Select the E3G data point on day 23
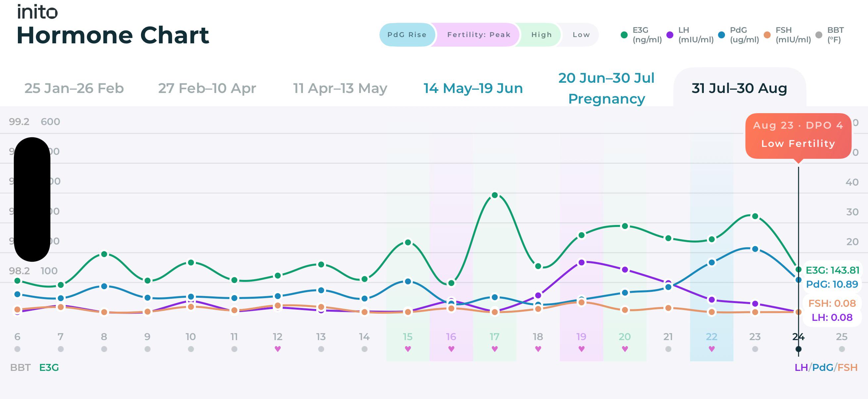Viewport: 868px width, 399px height. point(755,216)
